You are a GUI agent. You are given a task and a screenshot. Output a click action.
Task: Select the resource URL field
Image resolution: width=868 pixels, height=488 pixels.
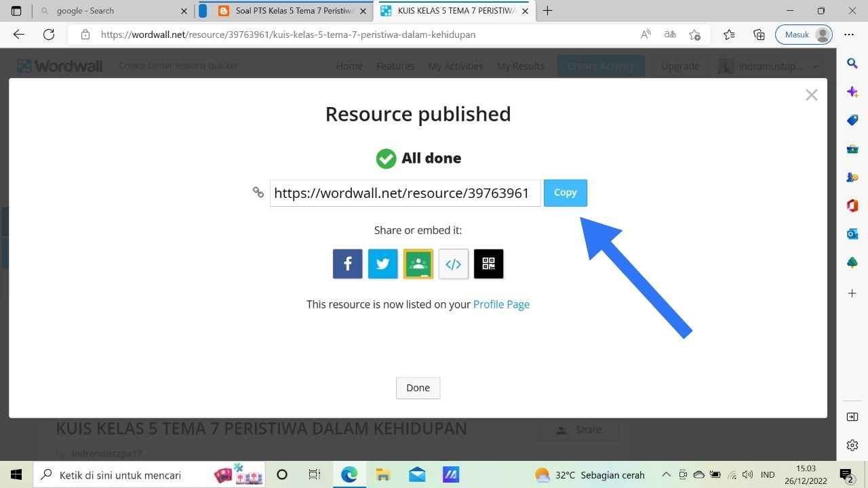405,193
